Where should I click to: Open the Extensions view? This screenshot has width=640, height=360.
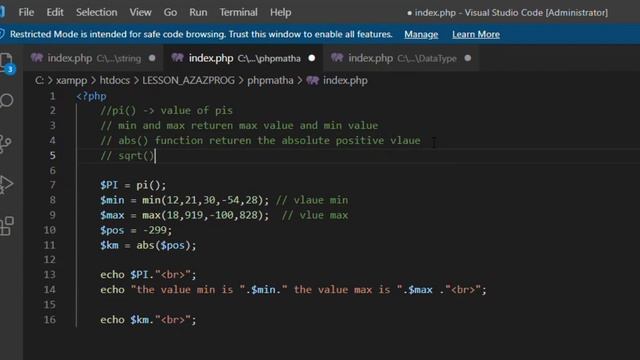[7, 226]
